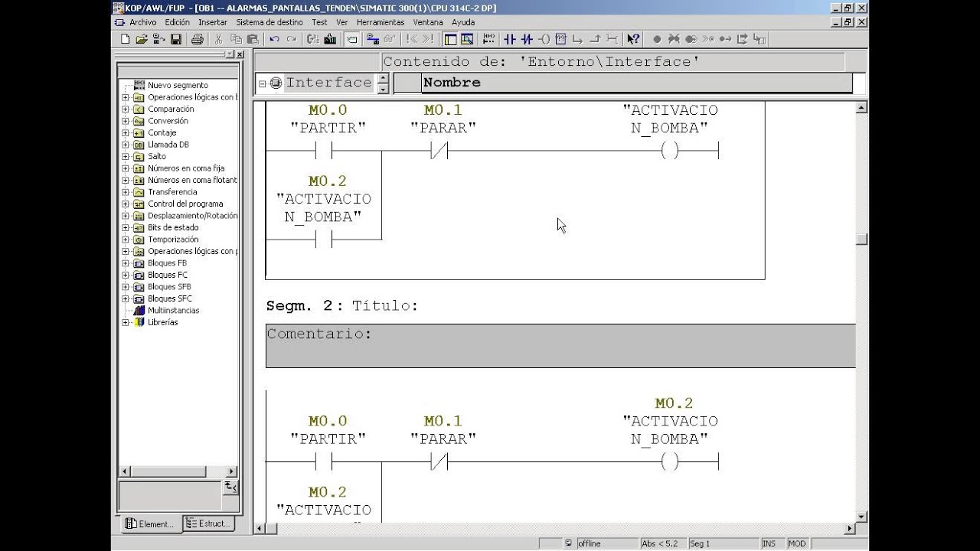Screen dimensions: 980x551
Task: Click the Redo arrow icon
Action: 291,39
